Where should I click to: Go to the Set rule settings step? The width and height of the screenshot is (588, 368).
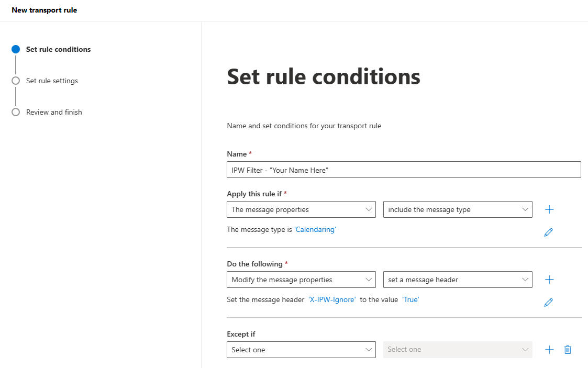point(52,81)
